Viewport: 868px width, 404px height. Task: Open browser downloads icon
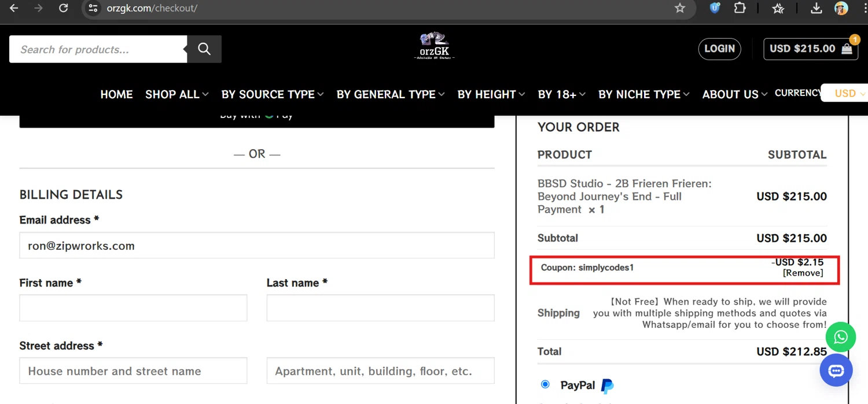(x=816, y=8)
